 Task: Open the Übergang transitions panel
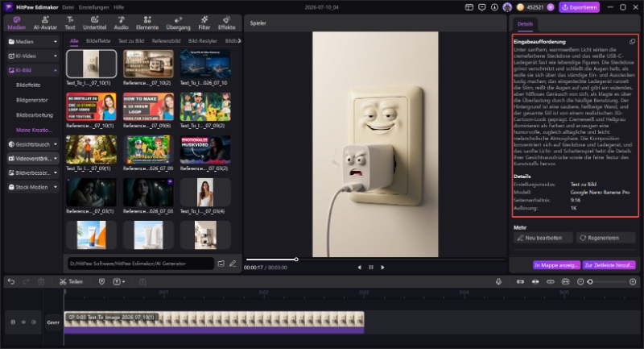(x=178, y=23)
